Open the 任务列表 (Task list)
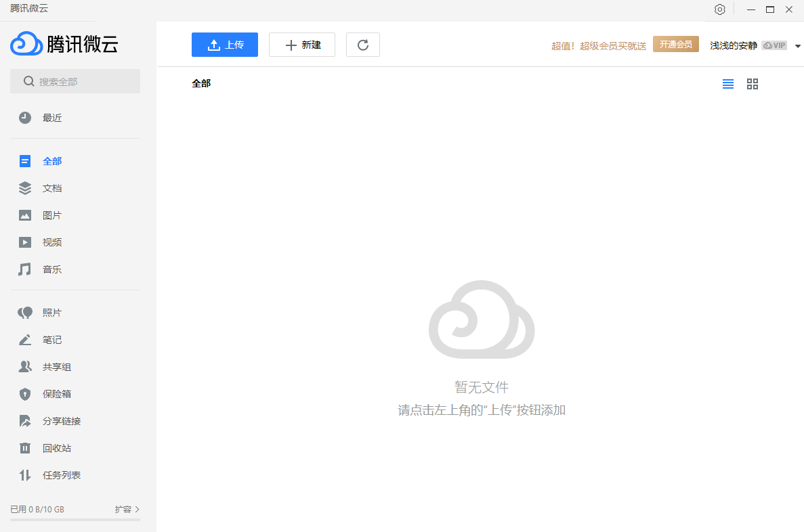The image size is (804, 532). pos(60,474)
